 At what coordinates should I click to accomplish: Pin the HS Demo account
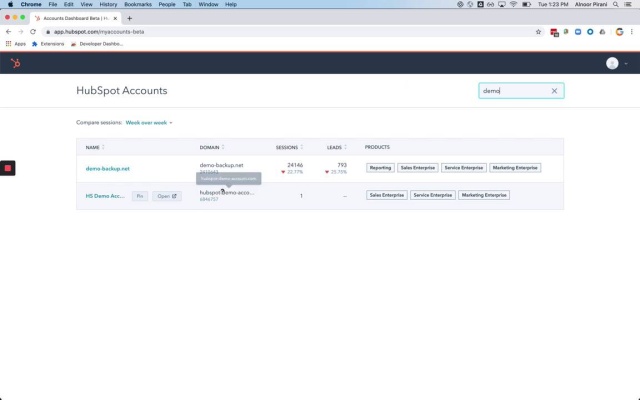(x=140, y=196)
